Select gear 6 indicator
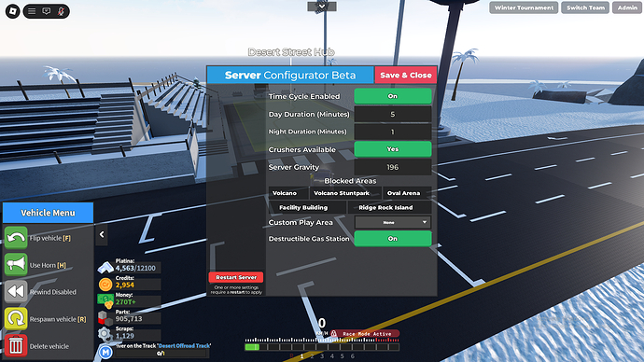644x362 pixels. (353, 356)
